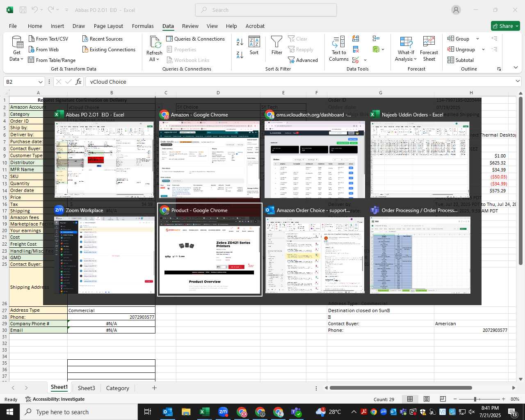Click the Remove Duplicates icon
The height and width of the screenshot is (420, 525).
pyautogui.click(x=356, y=50)
